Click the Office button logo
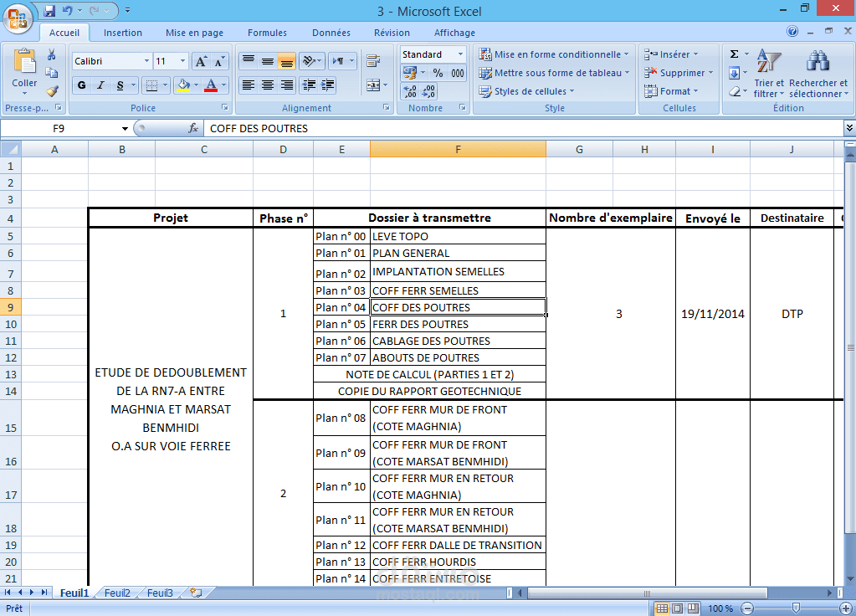Screen dimensions: 856x616 click(18, 18)
